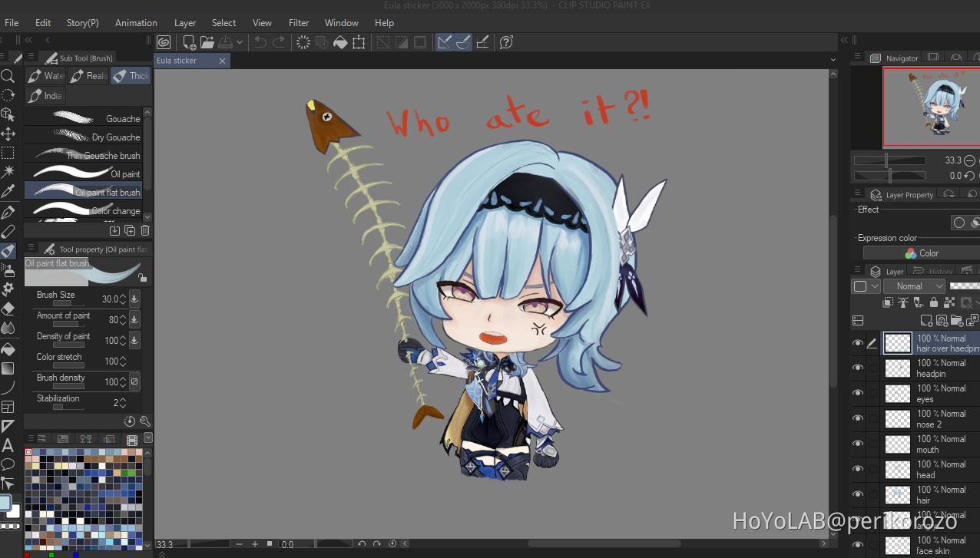The image size is (980, 558).
Task: Select the Oil paint flat brush
Action: coord(87,193)
